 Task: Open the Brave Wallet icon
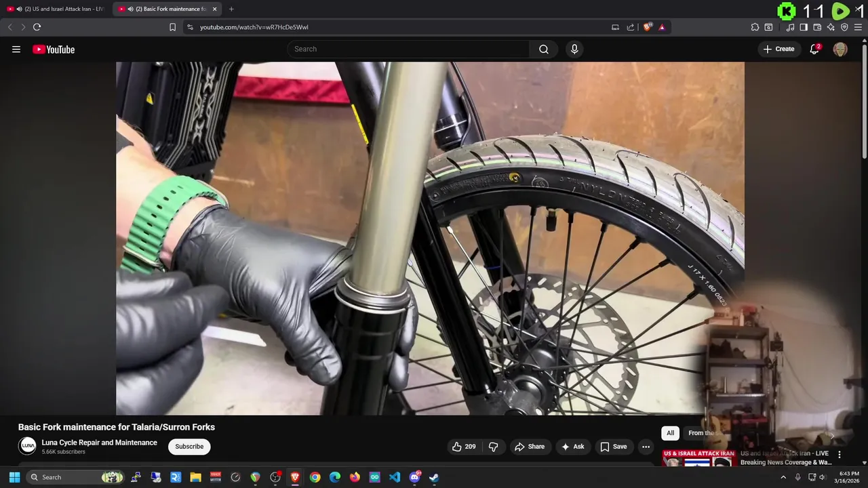[x=817, y=27]
